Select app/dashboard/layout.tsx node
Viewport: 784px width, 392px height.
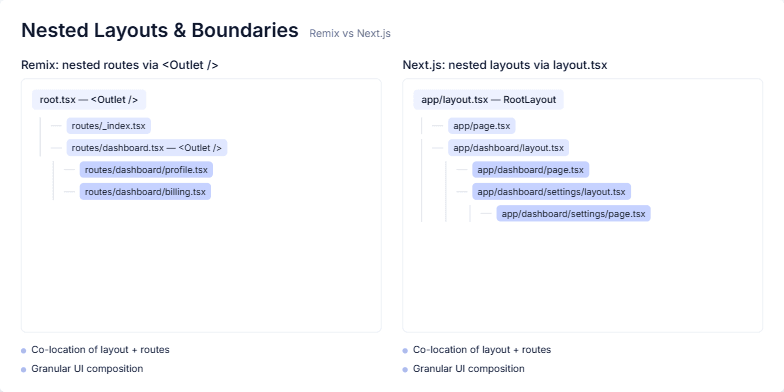point(508,148)
